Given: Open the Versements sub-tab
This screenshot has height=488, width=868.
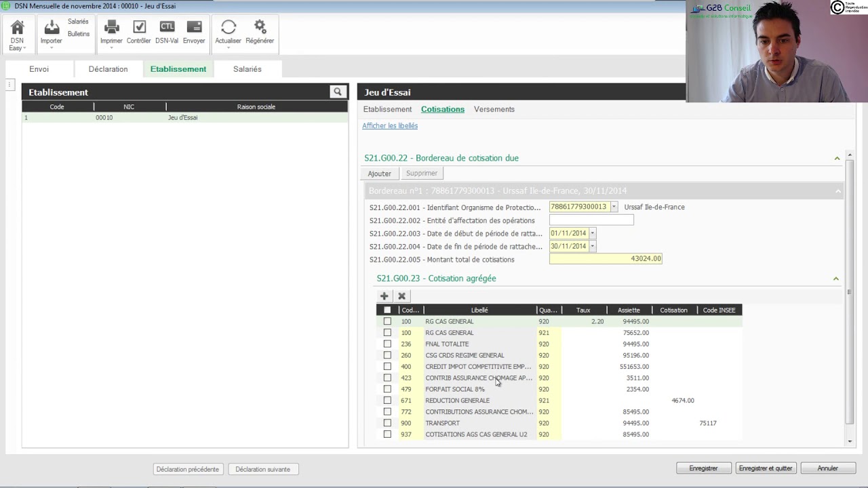Looking at the screenshot, I should [x=494, y=109].
